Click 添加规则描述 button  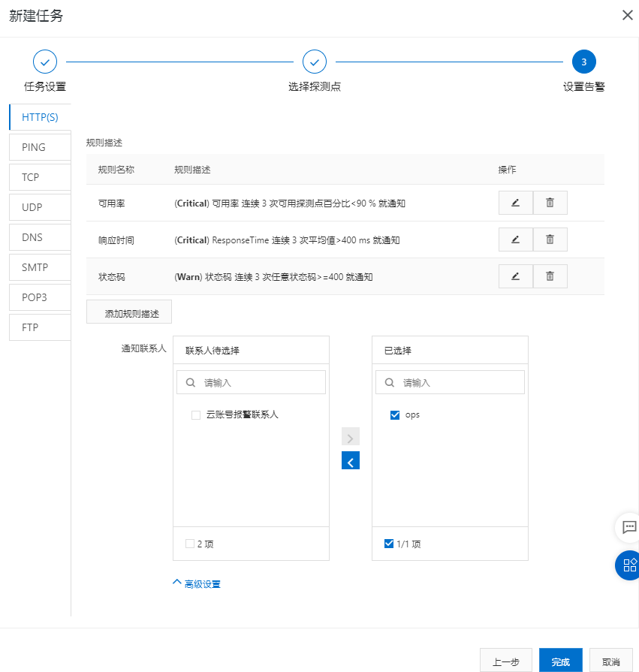129,312
